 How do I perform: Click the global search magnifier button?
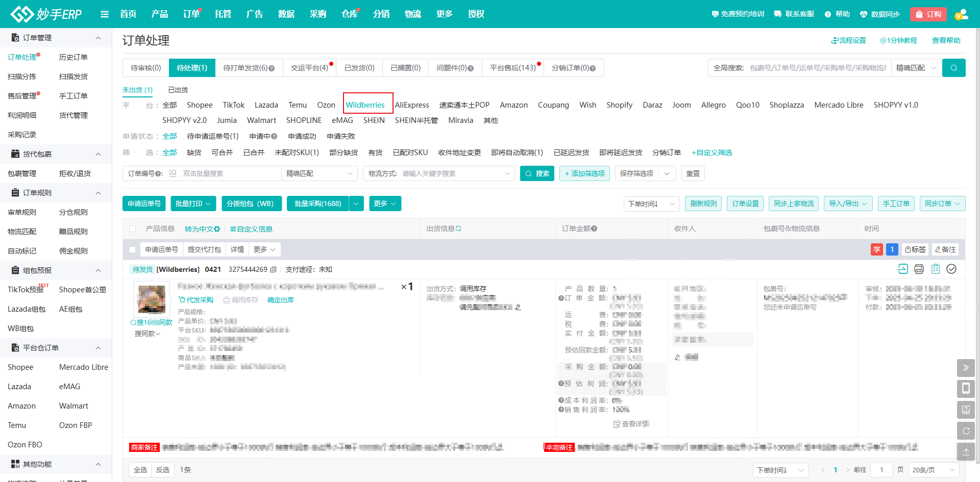click(x=953, y=68)
